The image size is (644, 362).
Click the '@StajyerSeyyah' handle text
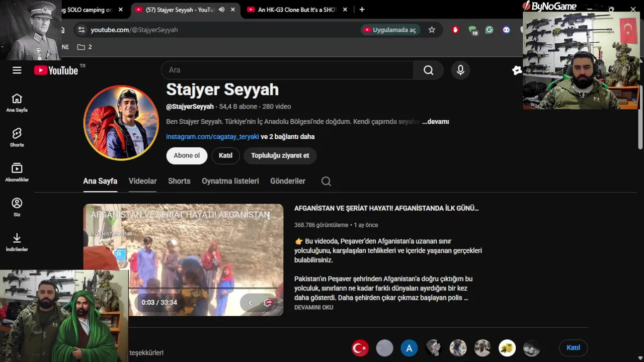pos(190,107)
